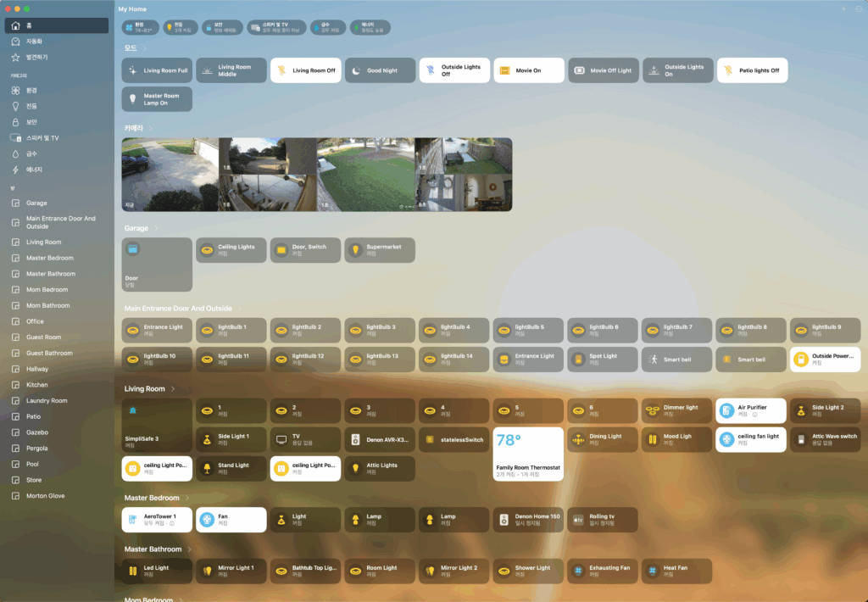
Task: Select Guest Bathroom in the sidebar
Action: tap(57, 353)
